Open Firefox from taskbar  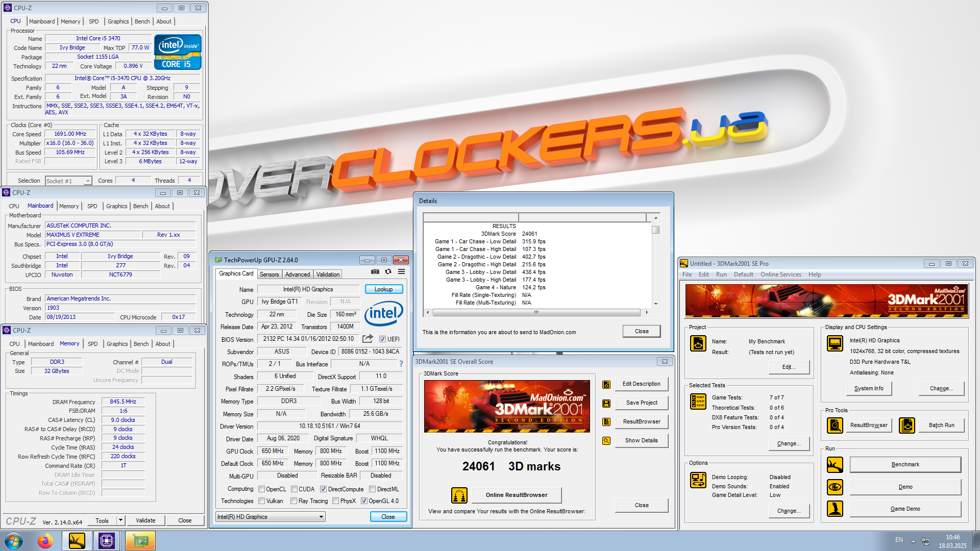45,541
